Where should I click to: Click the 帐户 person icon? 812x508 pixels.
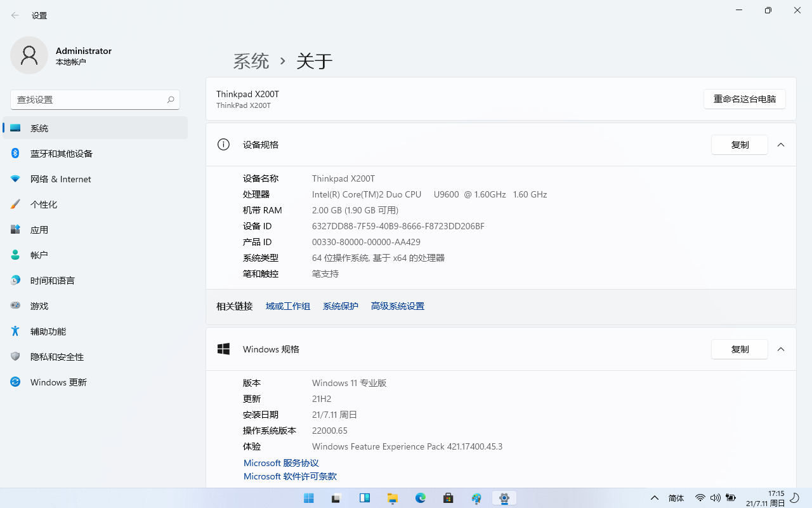15,255
